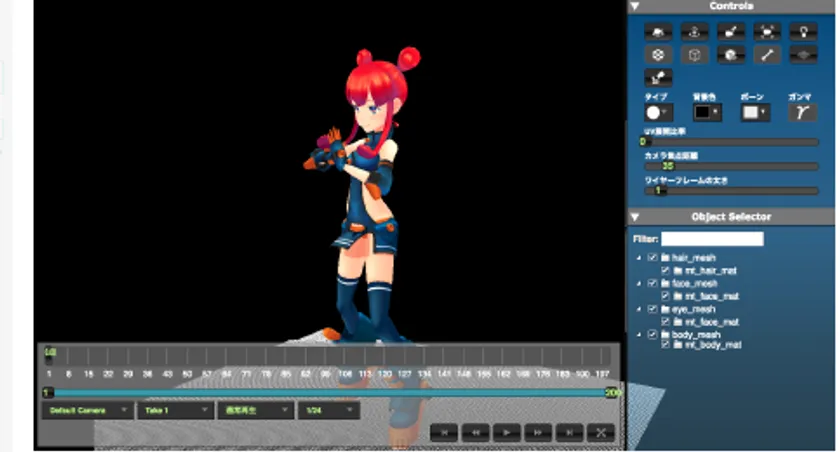
Task: Jump to the first frame button
Action: (x=444, y=432)
